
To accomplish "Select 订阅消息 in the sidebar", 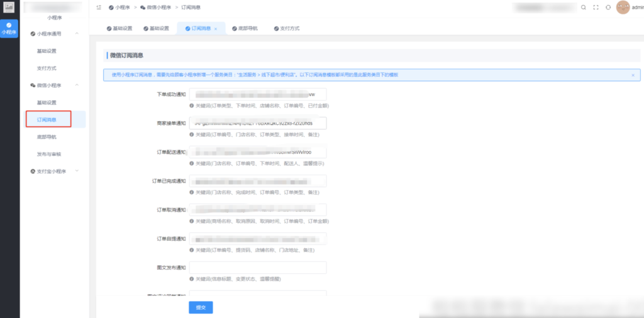I will 47,120.
